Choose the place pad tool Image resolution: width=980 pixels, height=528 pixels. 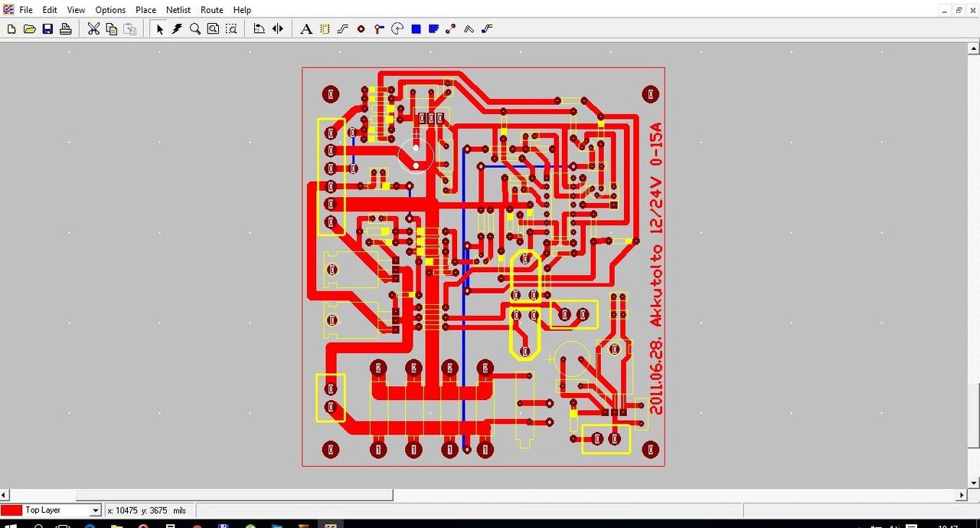pyautogui.click(x=361, y=29)
